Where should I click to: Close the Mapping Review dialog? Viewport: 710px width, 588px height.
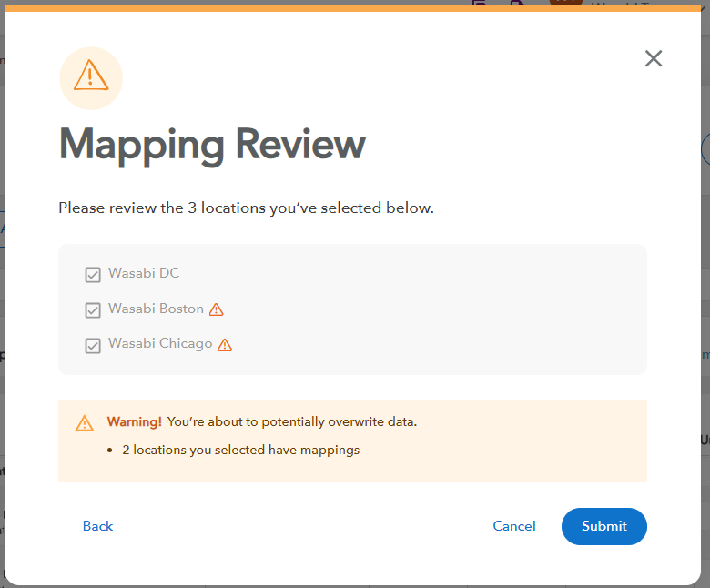(x=654, y=58)
